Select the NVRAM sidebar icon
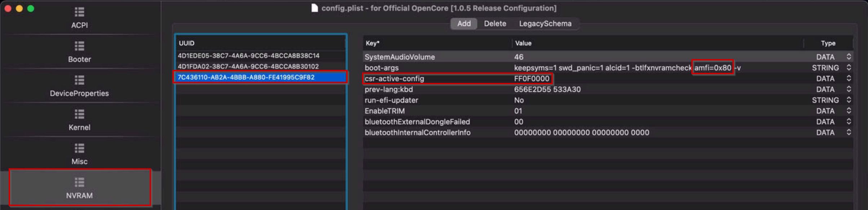868x210 pixels. 79,183
